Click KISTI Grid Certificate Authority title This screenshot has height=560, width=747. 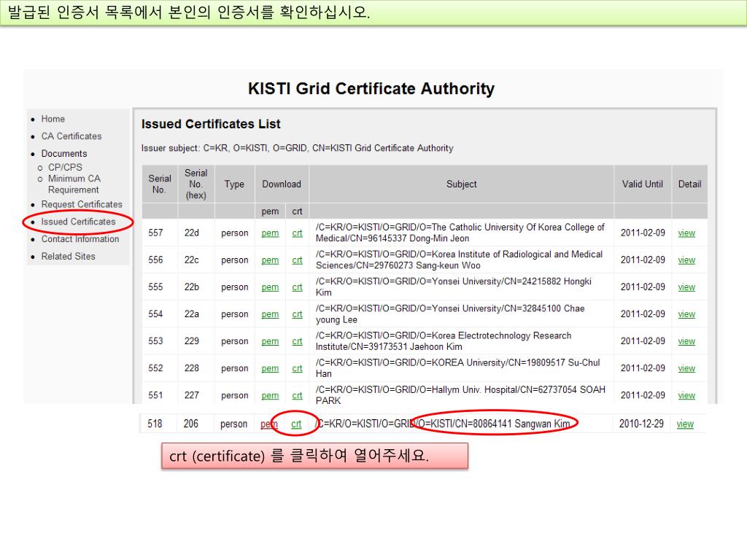tap(371, 88)
